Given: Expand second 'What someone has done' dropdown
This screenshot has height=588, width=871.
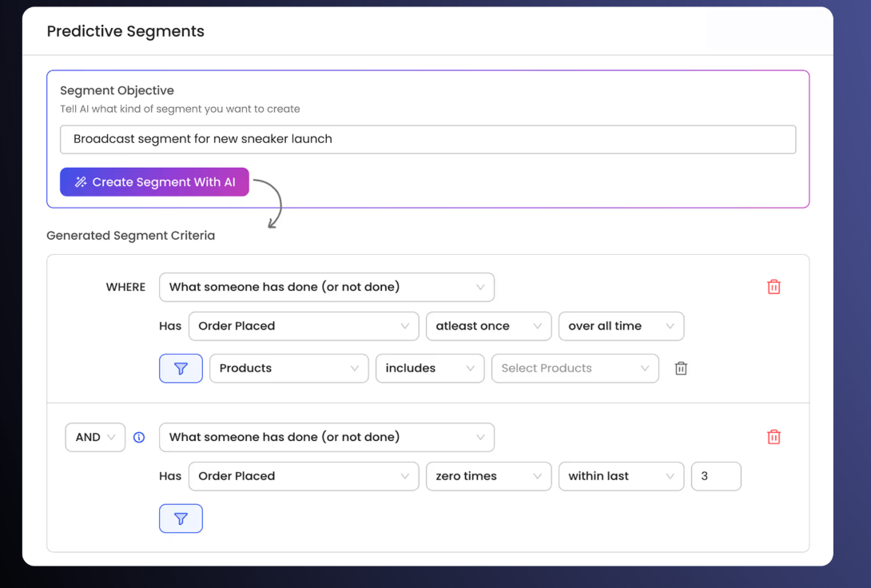Looking at the screenshot, I should (326, 437).
